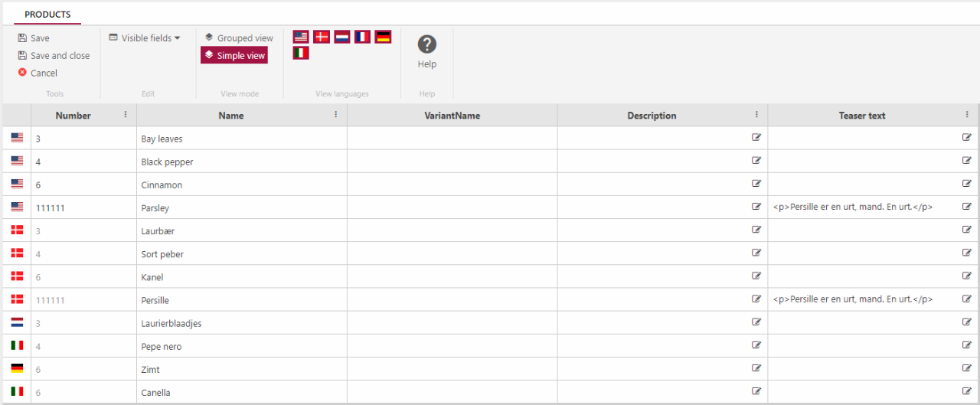Select the Simple view mode
Image resolution: width=980 pixels, height=405 pixels.
(x=234, y=55)
